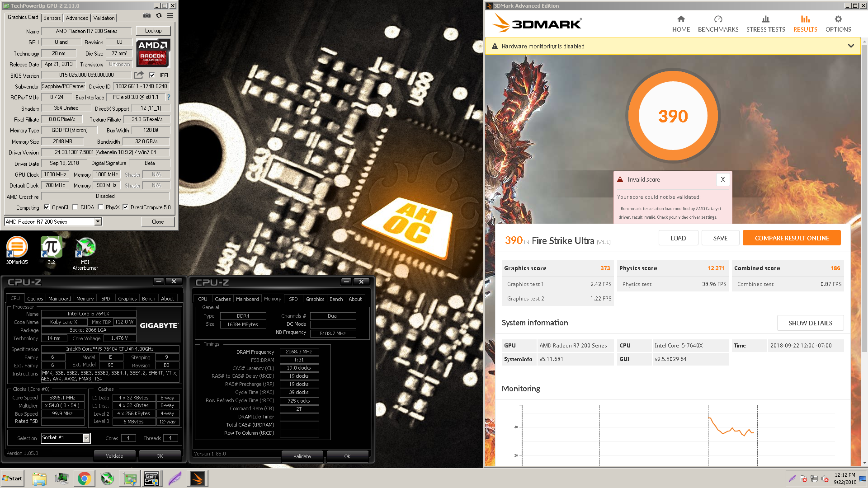The image size is (868, 488).
Task: Click the 3DMark logo
Action: 537,23
